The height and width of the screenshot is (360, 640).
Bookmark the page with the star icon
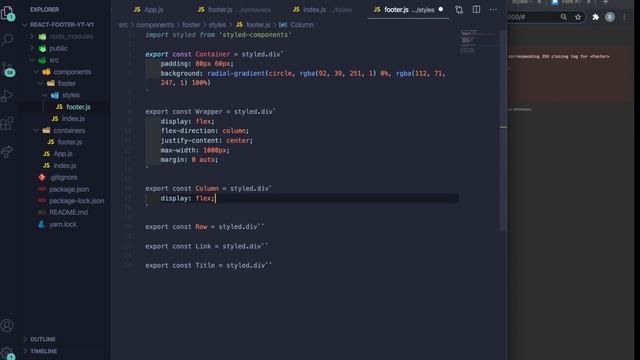click(x=578, y=17)
